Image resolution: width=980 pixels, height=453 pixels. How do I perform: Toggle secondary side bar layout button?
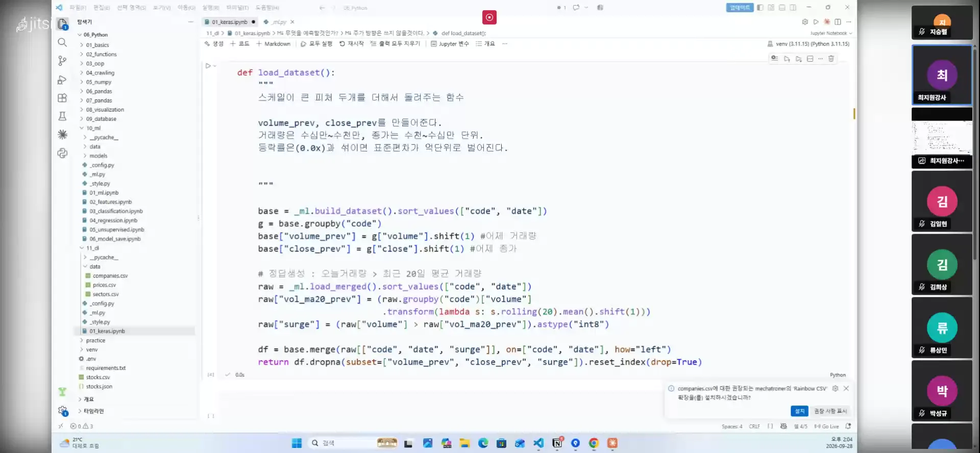coord(793,8)
